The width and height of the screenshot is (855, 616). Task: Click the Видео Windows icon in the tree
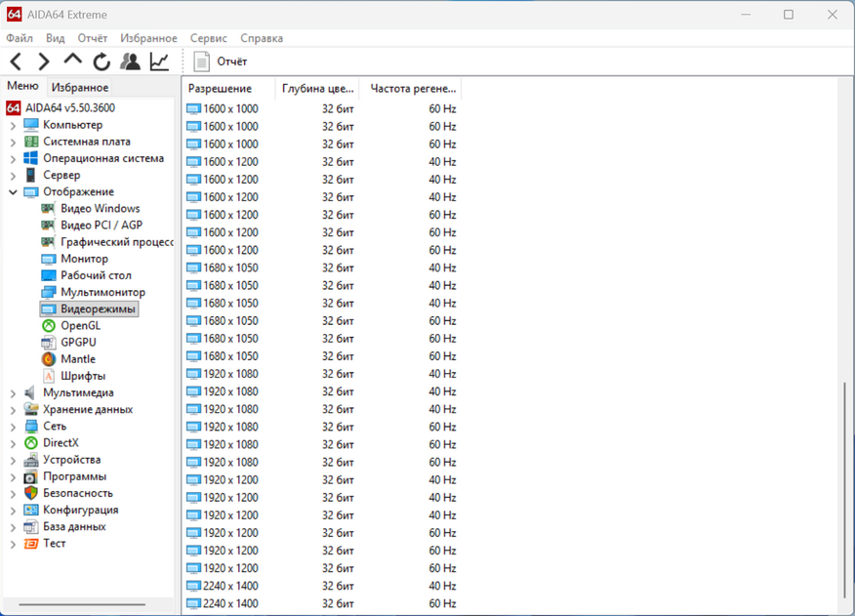point(48,209)
